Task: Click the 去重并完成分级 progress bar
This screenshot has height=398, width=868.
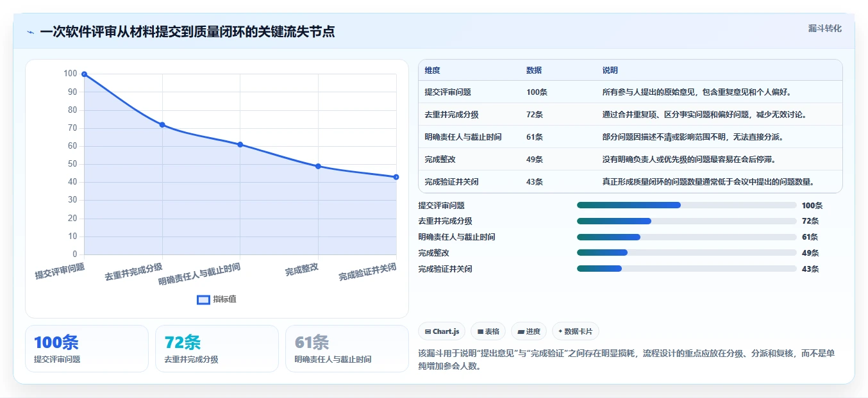Action: click(x=687, y=221)
